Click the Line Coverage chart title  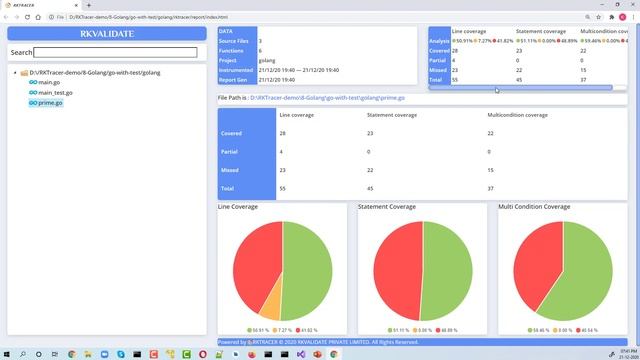pyautogui.click(x=238, y=207)
